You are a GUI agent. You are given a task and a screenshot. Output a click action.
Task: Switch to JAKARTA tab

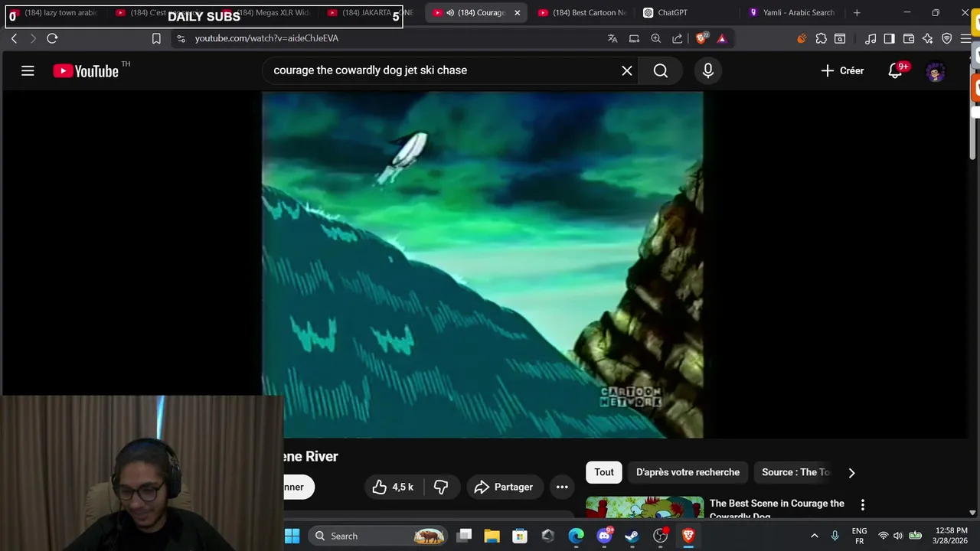[371, 12]
